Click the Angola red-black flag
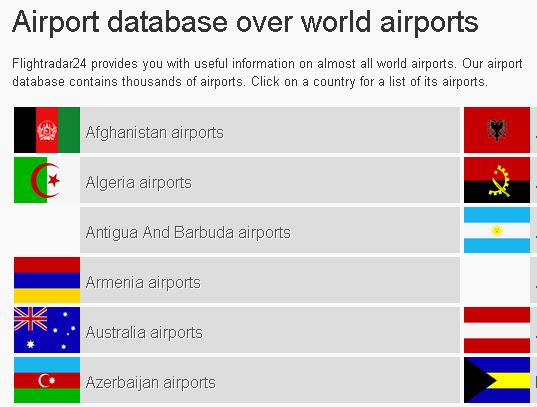The image size is (537, 407). coord(497,180)
